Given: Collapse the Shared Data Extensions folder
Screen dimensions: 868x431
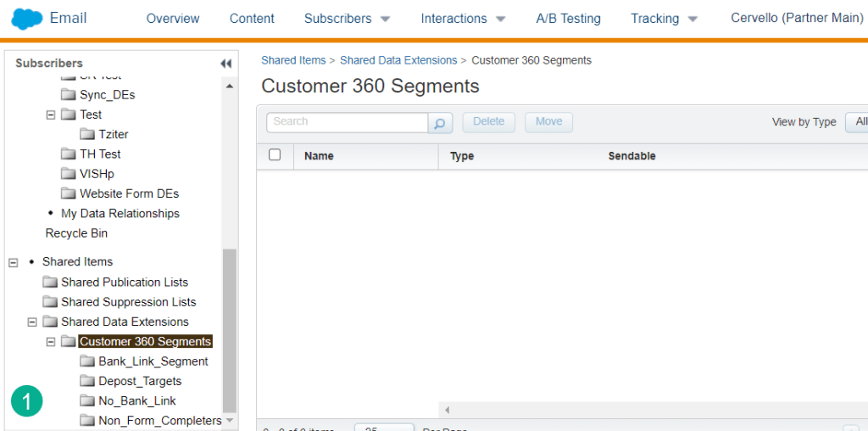Looking at the screenshot, I should coord(32,322).
